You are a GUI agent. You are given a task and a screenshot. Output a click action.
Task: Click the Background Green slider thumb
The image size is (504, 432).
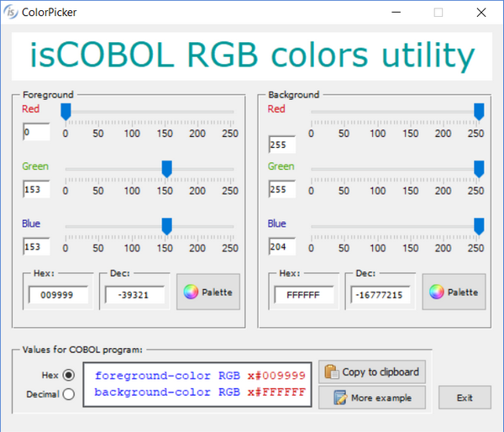479,169
